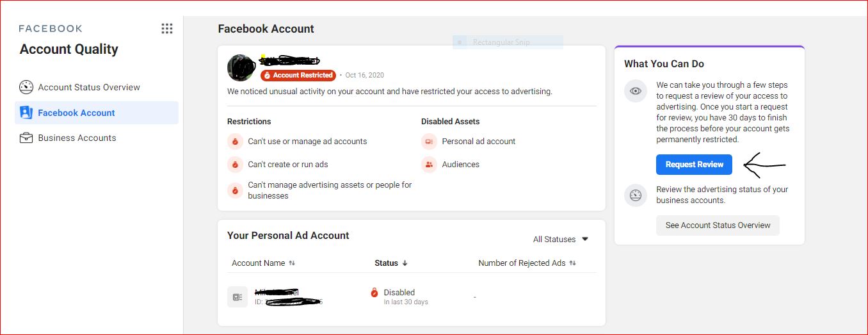
Task: Click the Business Accounts briefcase icon
Action: (x=26, y=138)
